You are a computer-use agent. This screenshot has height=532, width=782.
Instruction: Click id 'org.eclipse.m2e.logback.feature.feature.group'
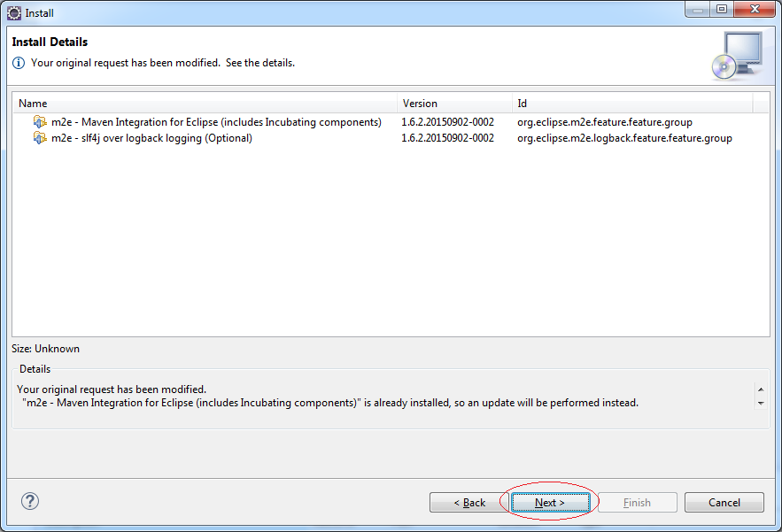624,138
